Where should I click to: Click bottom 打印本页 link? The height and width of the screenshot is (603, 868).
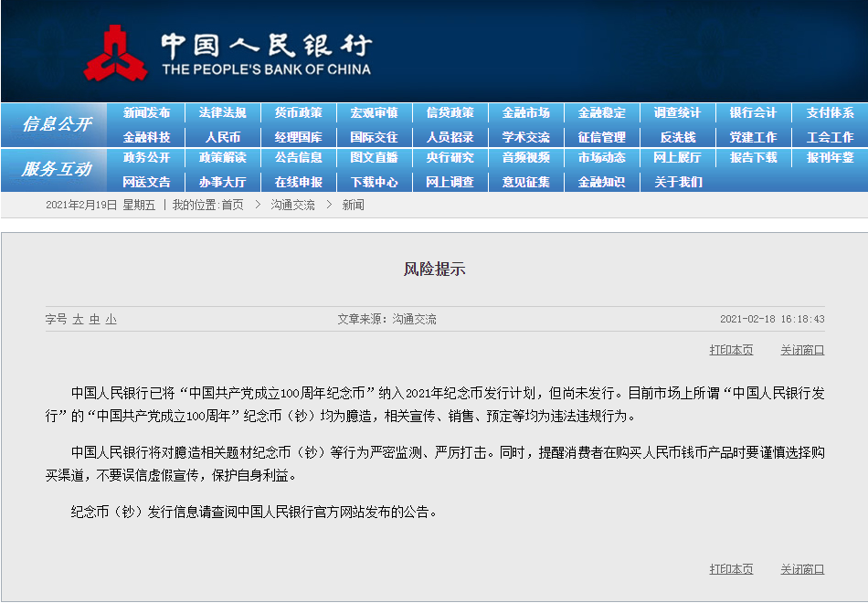[x=731, y=569]
